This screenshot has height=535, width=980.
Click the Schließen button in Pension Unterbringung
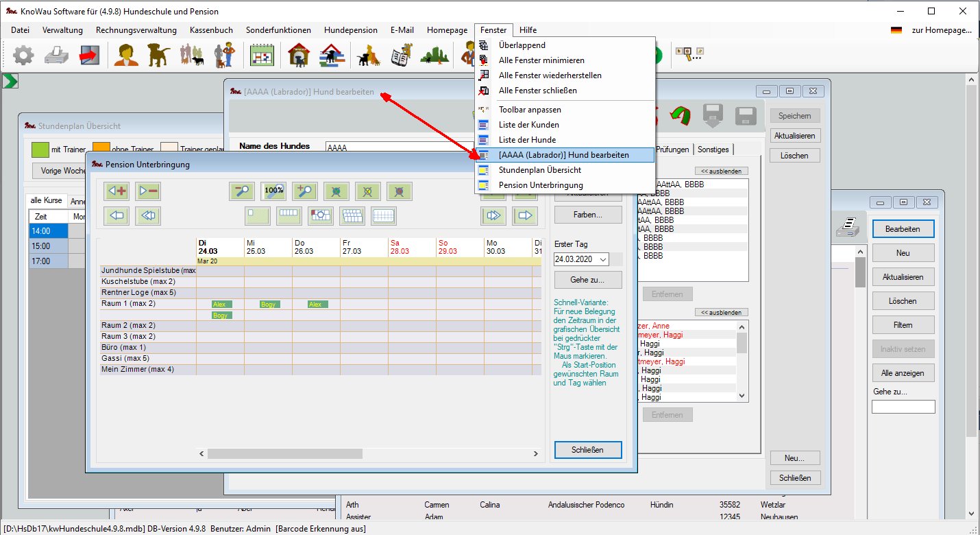tap(587, 450)
